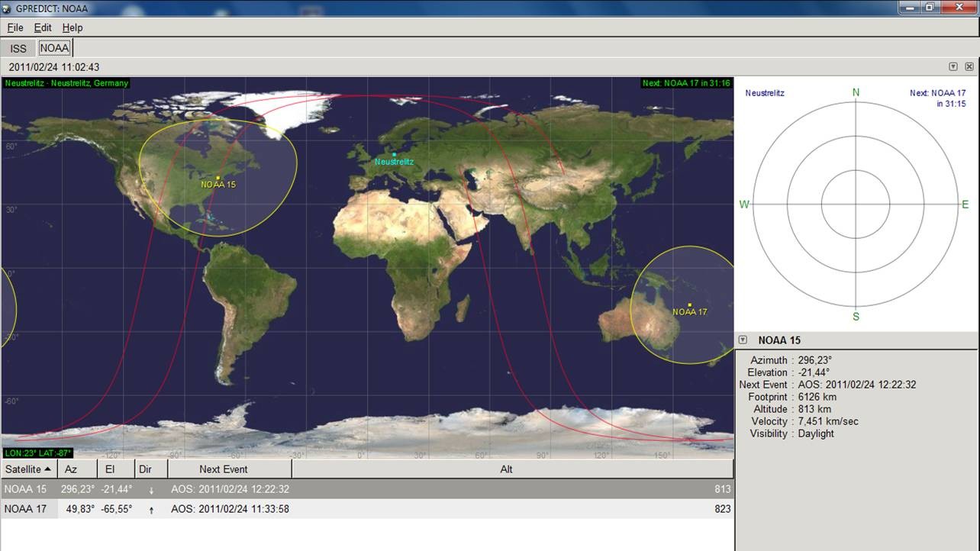
Task: Click NOAA 15 satellite marker on map
Action: (218, 178)
